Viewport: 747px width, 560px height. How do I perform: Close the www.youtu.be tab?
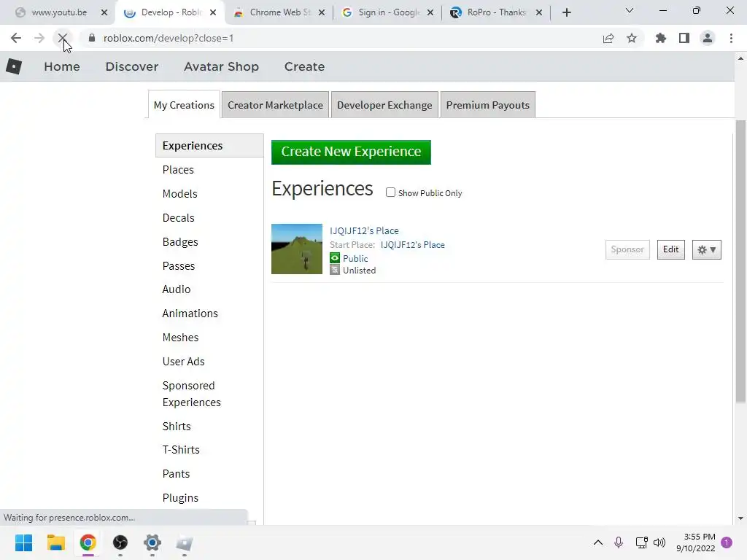[x=104, y=12]
